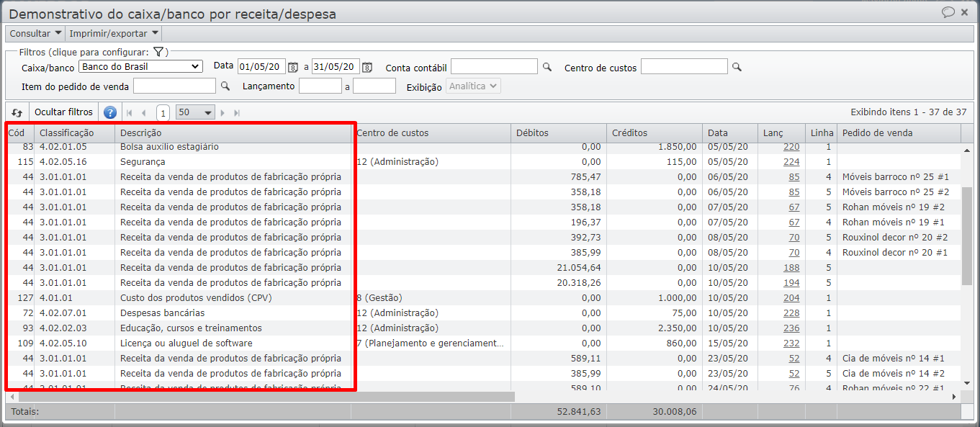Image resolution: width=980 pixels, height=427 pixels.
Task: Open the comment bubble icon in title bar
Action: (948, 12)
